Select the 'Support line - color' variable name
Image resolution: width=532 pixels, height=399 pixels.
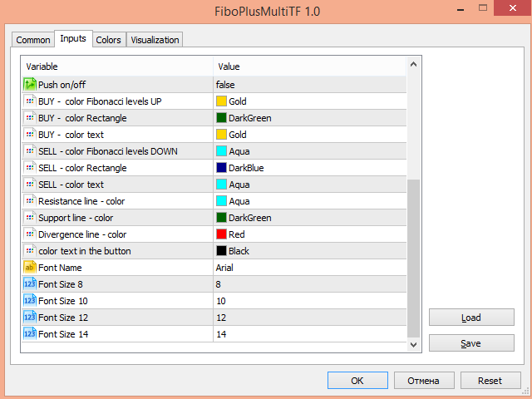(x=76, y=218)
